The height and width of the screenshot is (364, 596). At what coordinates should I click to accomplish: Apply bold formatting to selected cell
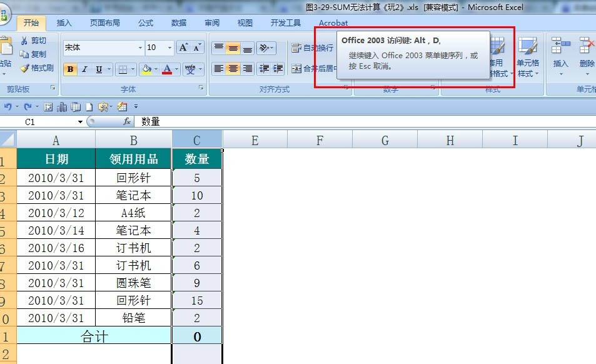click(70, 69)
